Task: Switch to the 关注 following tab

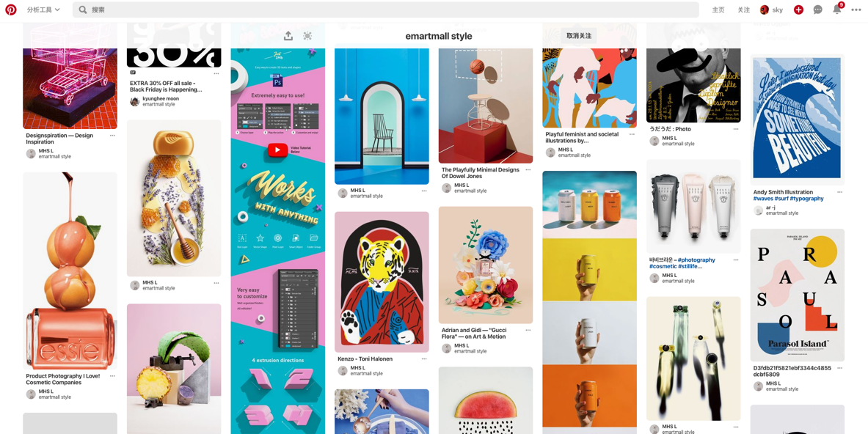Action: pyautogui.click(x=743, y=10)
